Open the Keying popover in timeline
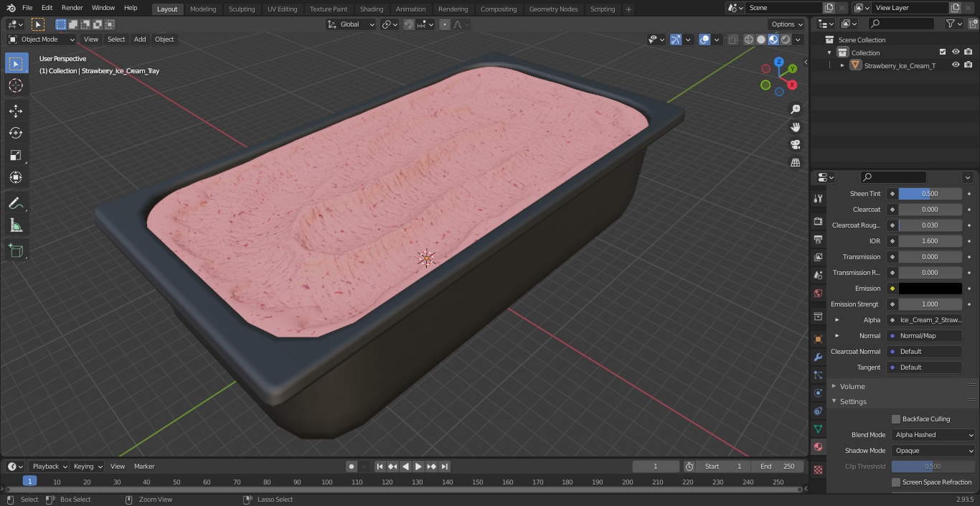The height and width of the screenshot is (506, 980). point(88,467)
